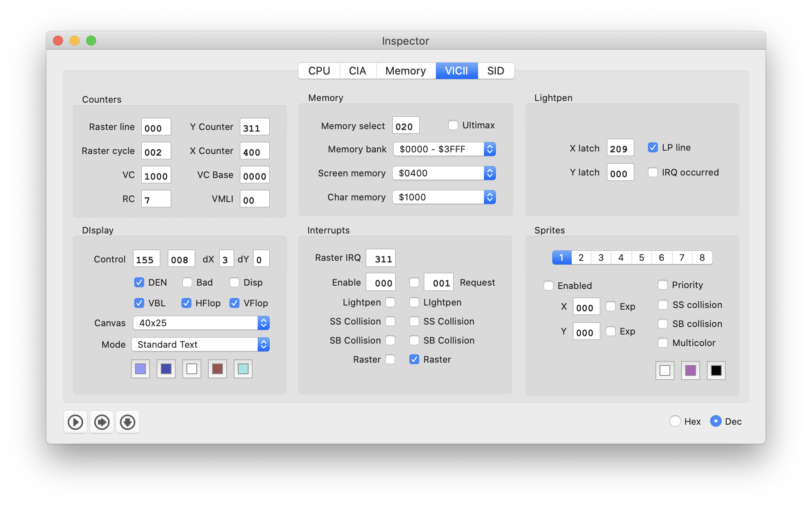Click the purple sprite color swatch
The width and height of the screenshot is (812, 505).
[690, 370]
